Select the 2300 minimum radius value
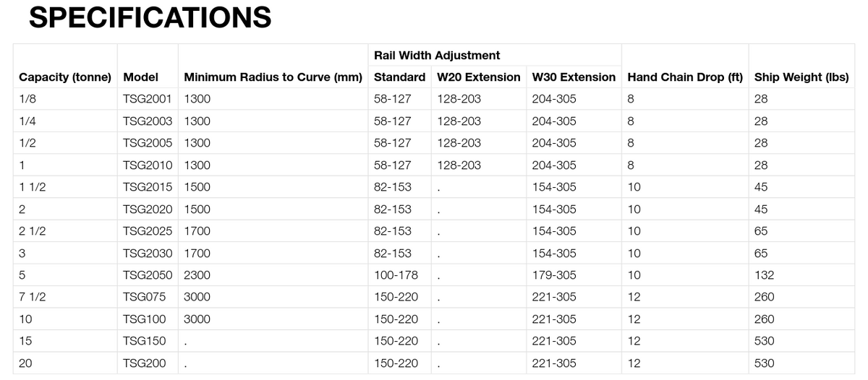This screenshot has height=380, width=868. [197, 275]
